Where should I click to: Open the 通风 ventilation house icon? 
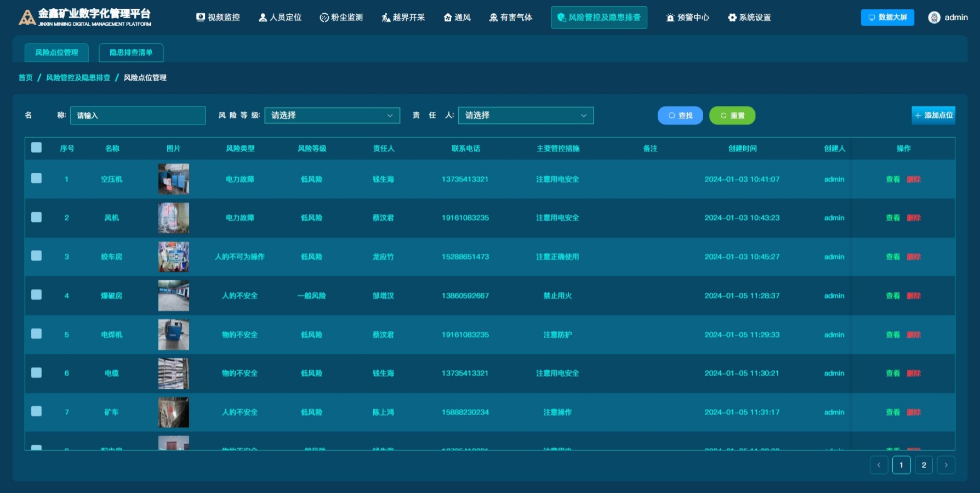point(448,18)
